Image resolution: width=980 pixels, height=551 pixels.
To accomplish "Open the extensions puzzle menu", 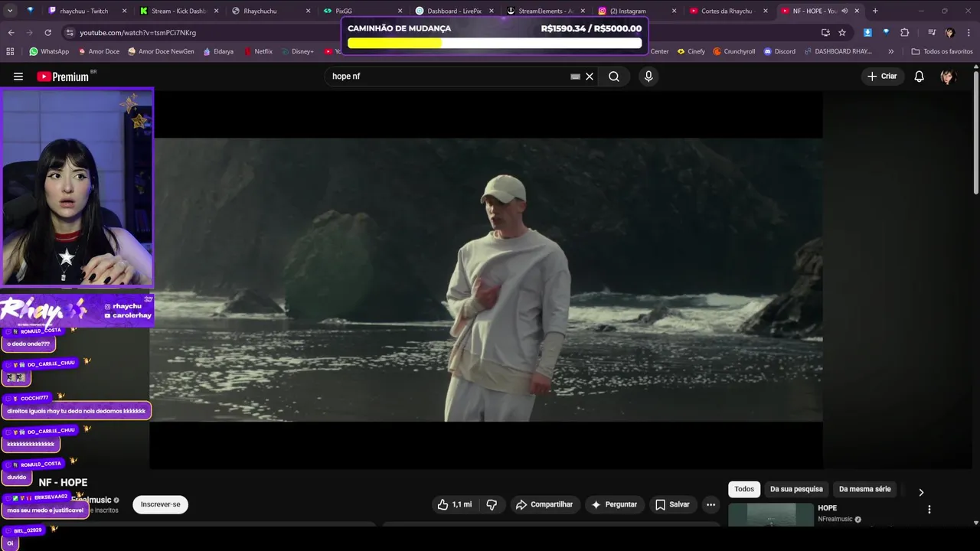I will coord(905,33).
